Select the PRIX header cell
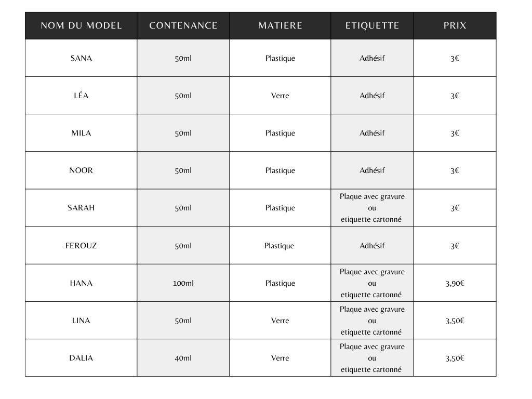532x399 pixels. coord(455,25)
